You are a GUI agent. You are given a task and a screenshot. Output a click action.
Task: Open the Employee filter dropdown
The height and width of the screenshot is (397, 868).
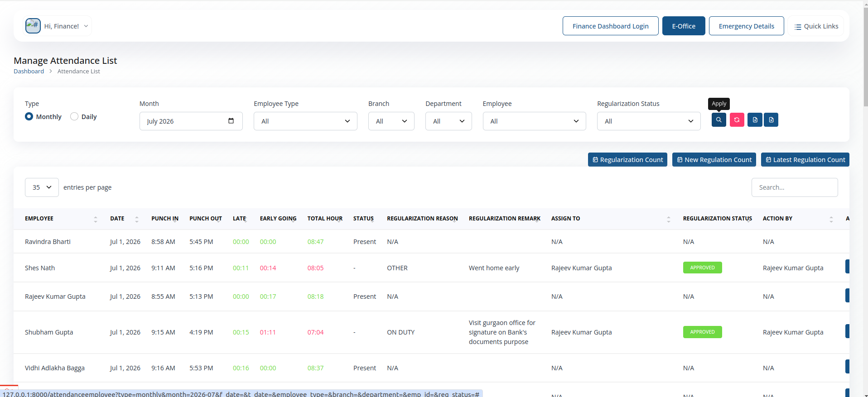tap(535, 121)
